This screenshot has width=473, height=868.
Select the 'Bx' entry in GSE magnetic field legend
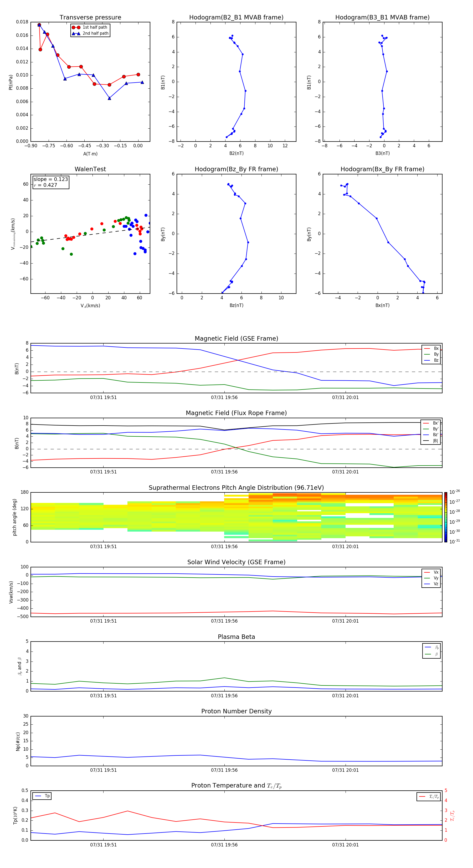(x=431, y=349)
